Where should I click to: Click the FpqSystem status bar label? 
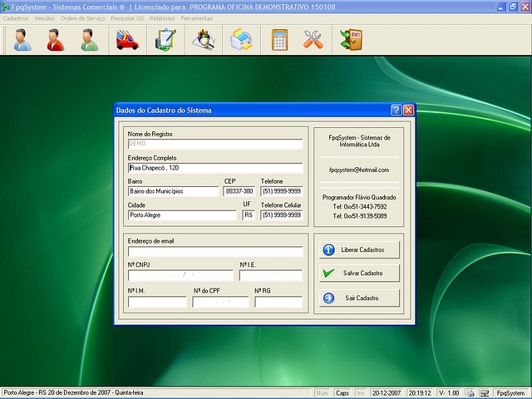[510, 393]
